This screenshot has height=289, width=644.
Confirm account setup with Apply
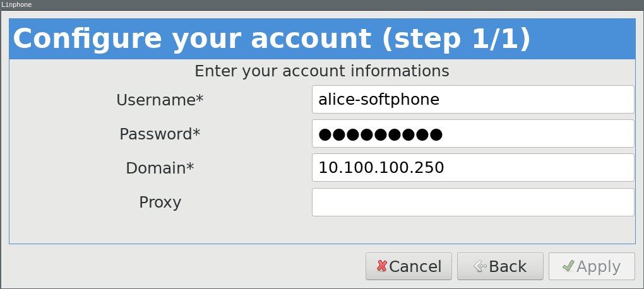[x=592, y=266]
